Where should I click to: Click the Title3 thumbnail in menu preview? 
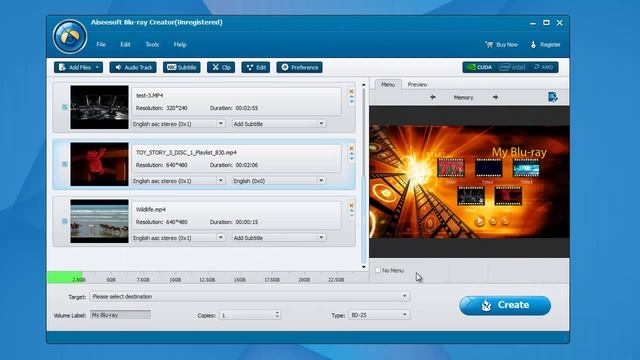click(526, 168)
